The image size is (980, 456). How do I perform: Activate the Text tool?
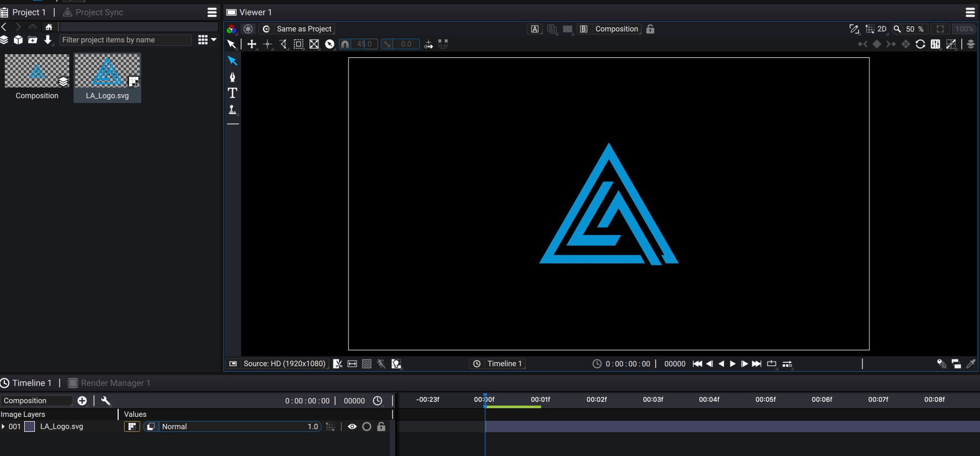pyautogui.click(x=233, y=93)
